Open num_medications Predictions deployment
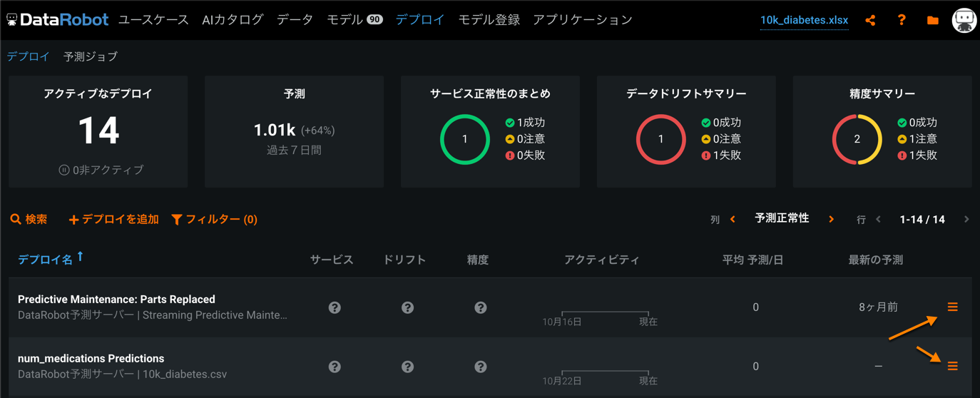The image size is (980, 398). coord(91,359)
